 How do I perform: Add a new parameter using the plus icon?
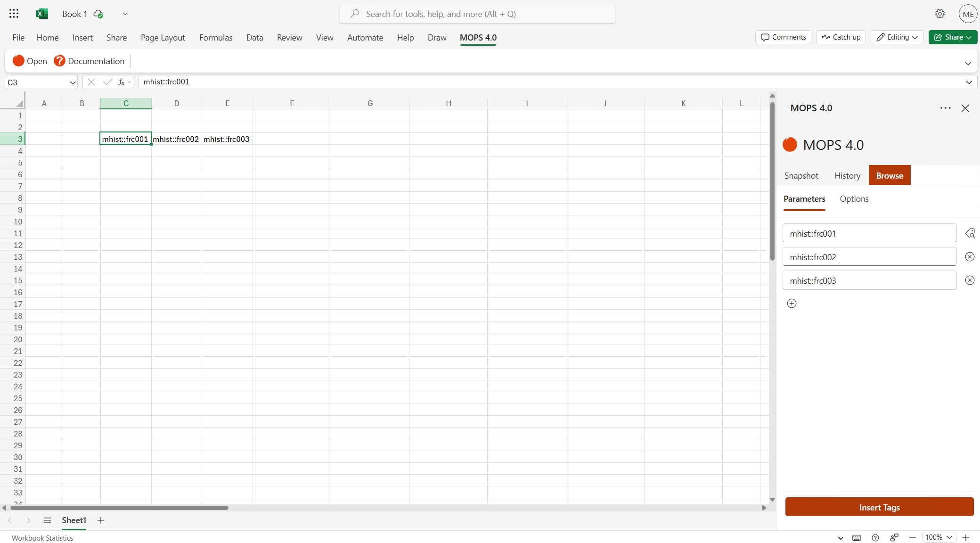792,303
